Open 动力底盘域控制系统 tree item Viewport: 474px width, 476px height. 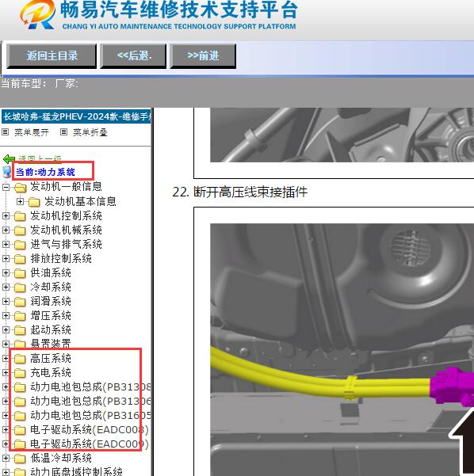[76, 471]
